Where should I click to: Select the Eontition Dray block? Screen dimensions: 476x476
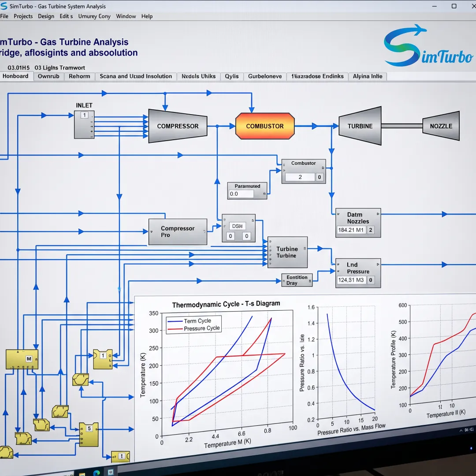[x=297, y=280]
